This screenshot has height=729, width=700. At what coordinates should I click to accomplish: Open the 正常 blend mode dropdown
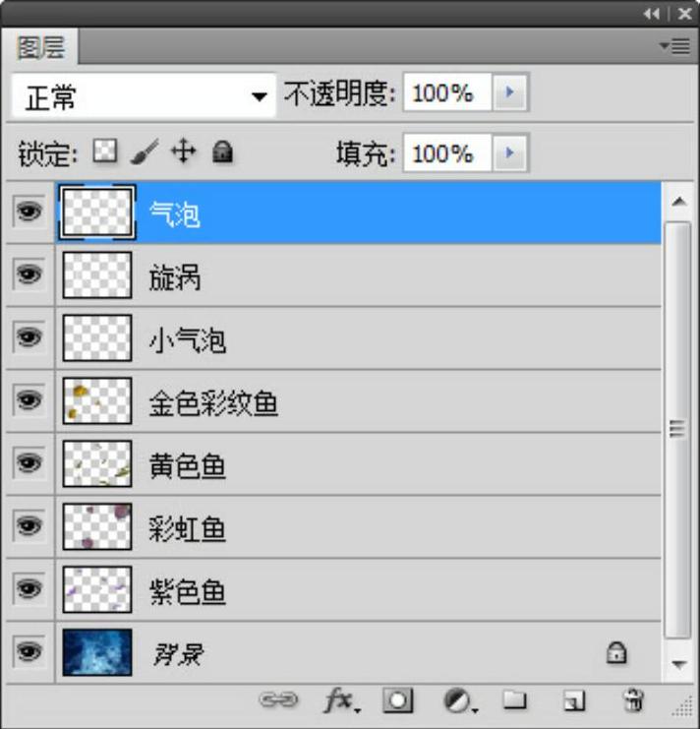click(144, 96)
